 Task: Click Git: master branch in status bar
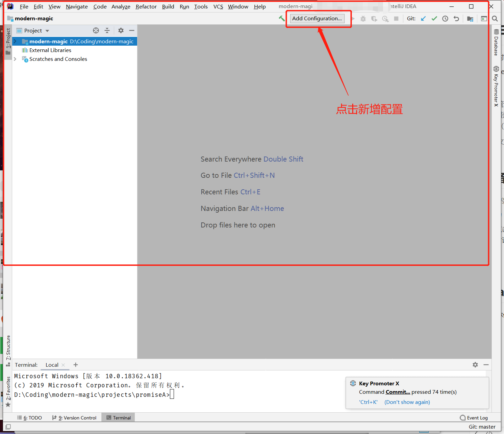(482, 427)
